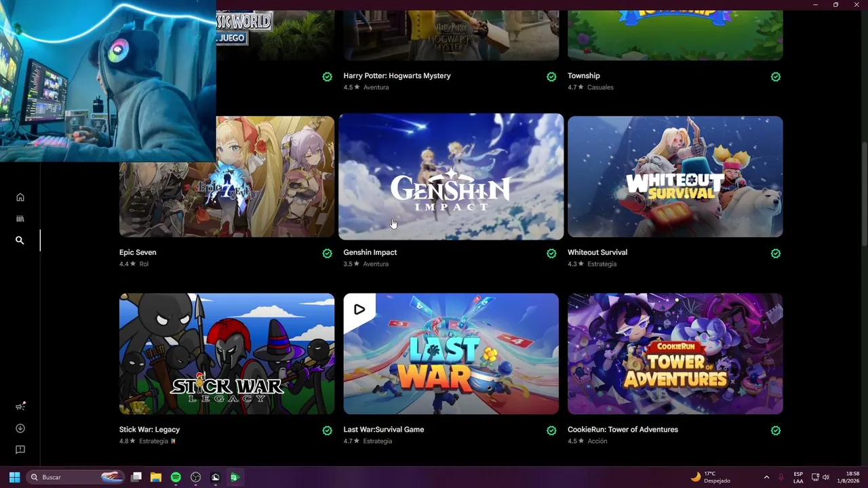Open the Downloads icon in sidebar
This screenshot has height=488, width=868.
coord(20,428)
